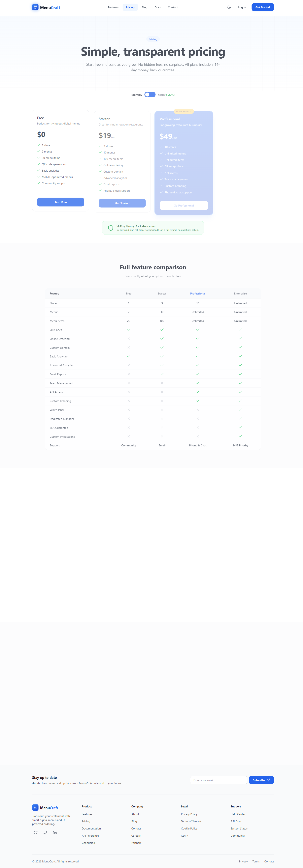
Task: Click Get Started on the Starter plan
Action: tap(122, 203)
